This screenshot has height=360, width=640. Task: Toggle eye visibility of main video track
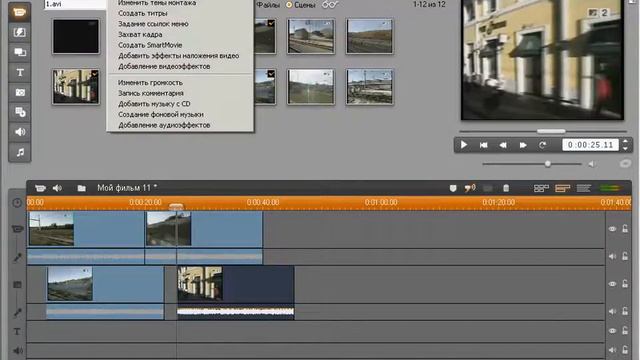click(612, 229)
